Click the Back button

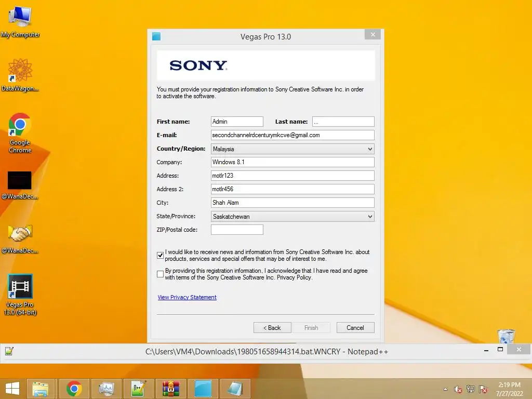tap(272, 327)
